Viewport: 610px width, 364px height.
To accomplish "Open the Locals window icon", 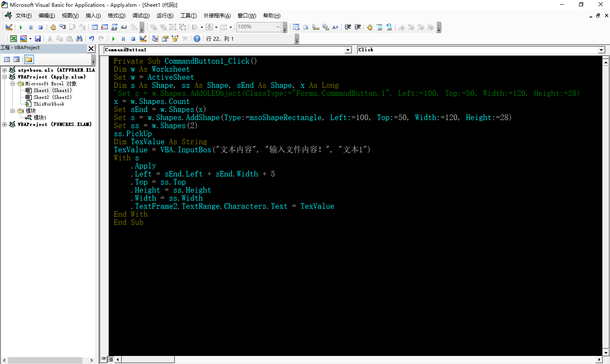I will pos(95,27).
